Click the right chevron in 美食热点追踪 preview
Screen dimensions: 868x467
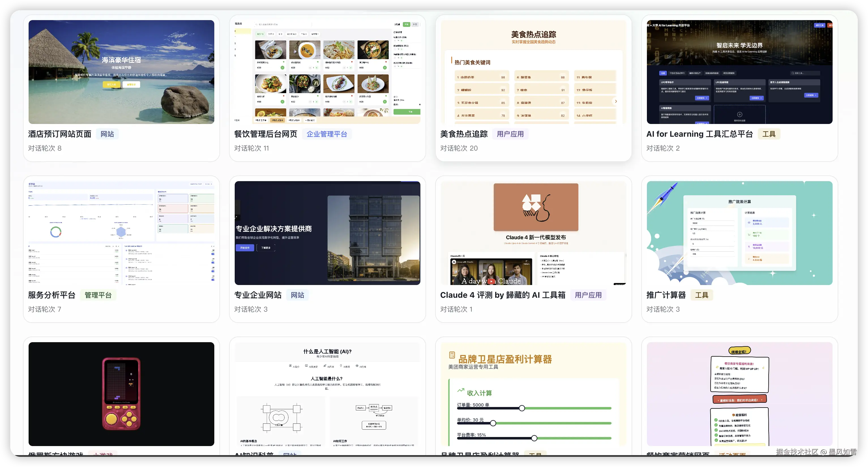point(616,101)
